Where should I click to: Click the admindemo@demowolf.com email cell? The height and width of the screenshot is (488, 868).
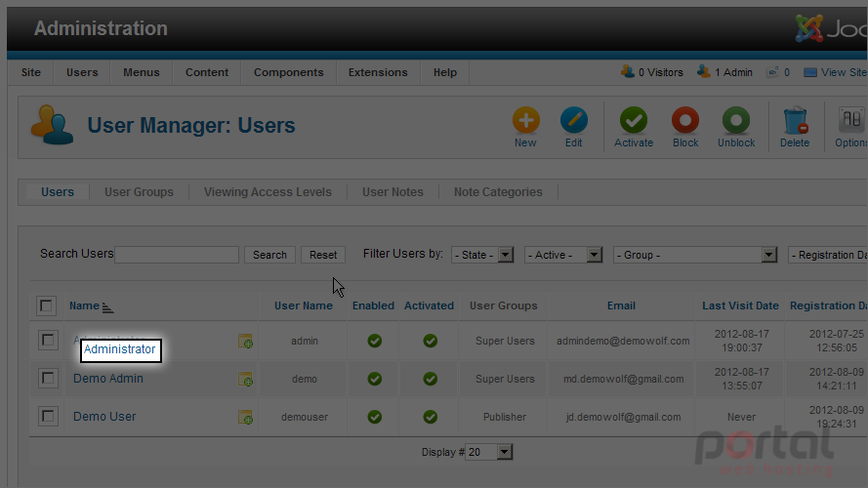(623, 341)
